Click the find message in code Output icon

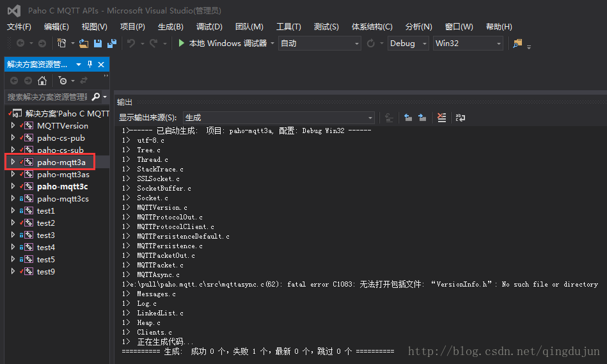coord(389,118)
